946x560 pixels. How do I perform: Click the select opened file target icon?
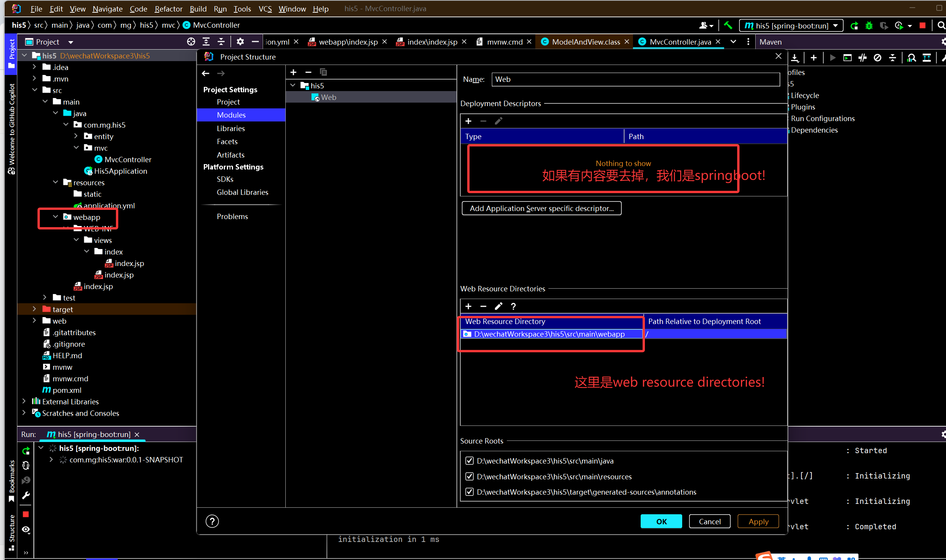click(x=191, y=42)
